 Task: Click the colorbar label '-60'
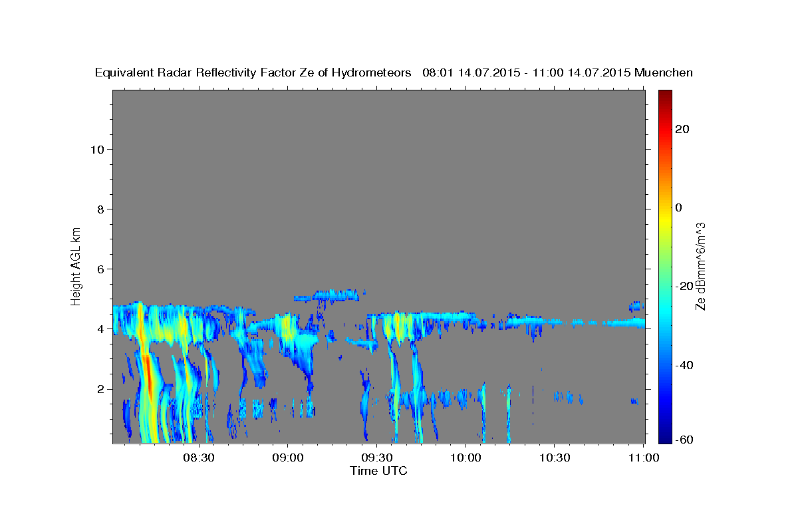[x=684, y=440]
